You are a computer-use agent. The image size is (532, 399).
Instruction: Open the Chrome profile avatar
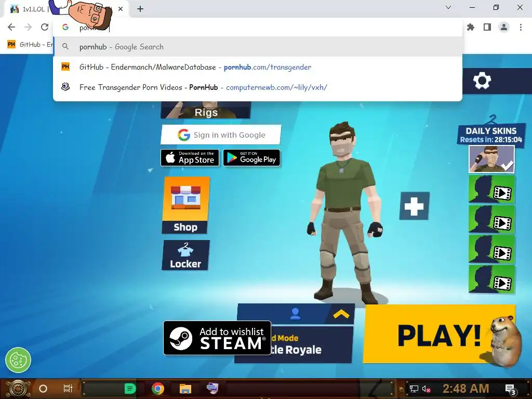(x=504, y=27)
